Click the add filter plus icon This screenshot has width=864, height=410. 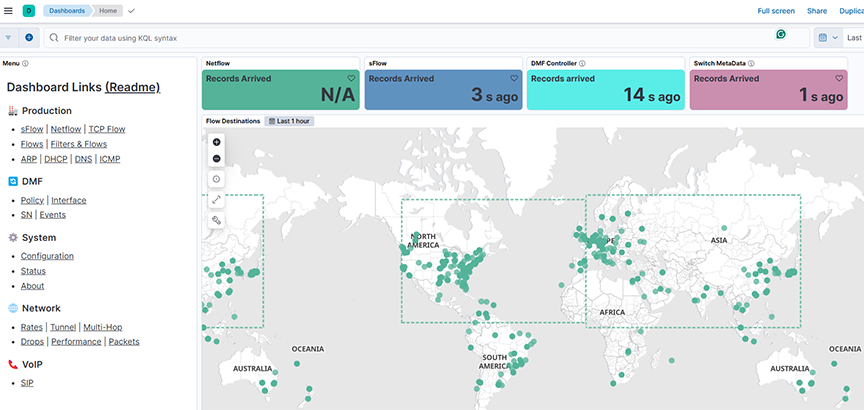(29, 37)
